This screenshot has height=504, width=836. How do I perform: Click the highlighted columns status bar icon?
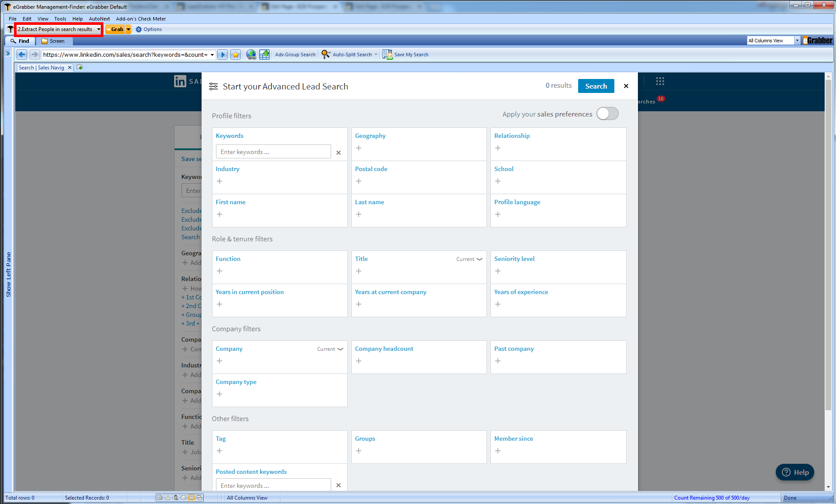point(192,497)
